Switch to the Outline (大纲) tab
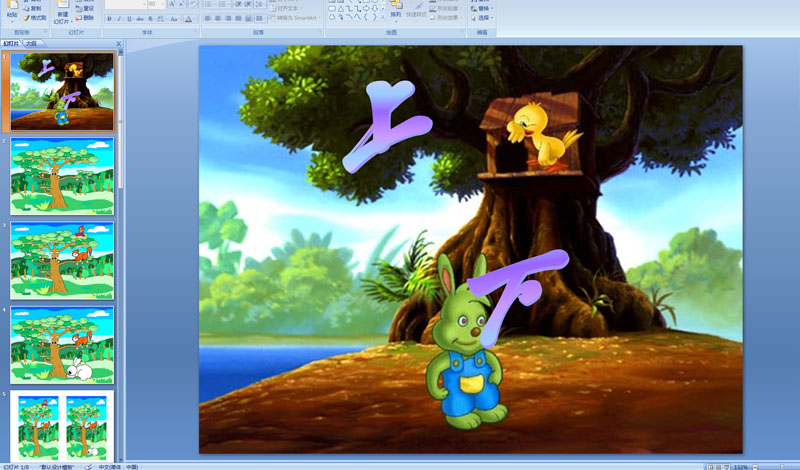The width and height of the screenshot is (800, 470). click(32, 44)
